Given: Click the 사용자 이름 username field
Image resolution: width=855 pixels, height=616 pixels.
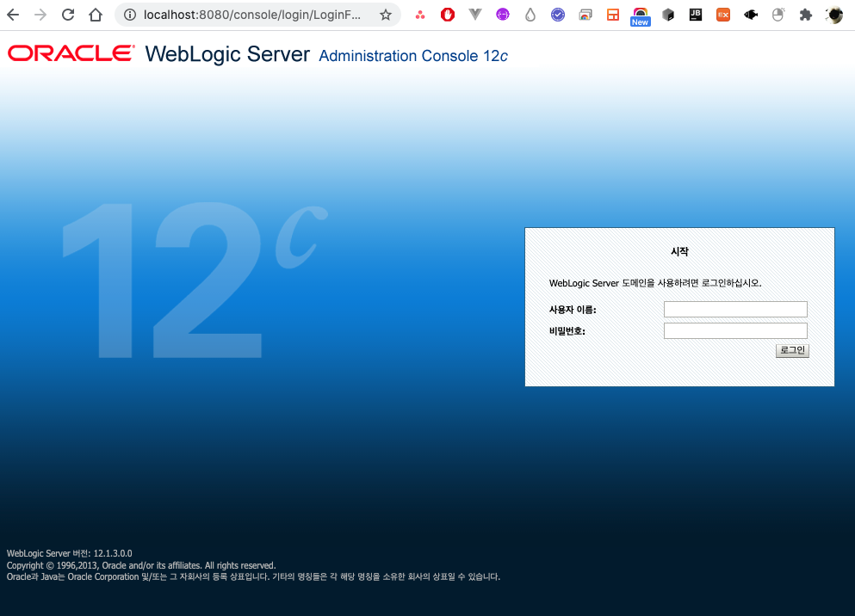Looking at the screenshot, I should (735, 310).
